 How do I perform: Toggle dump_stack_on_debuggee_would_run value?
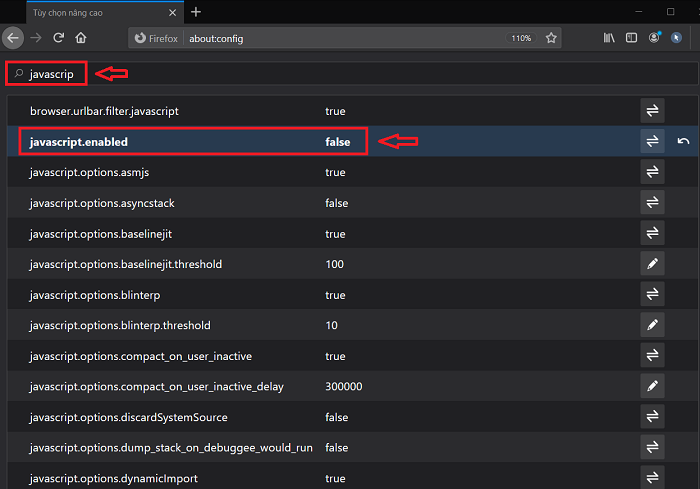pos(652,447)
